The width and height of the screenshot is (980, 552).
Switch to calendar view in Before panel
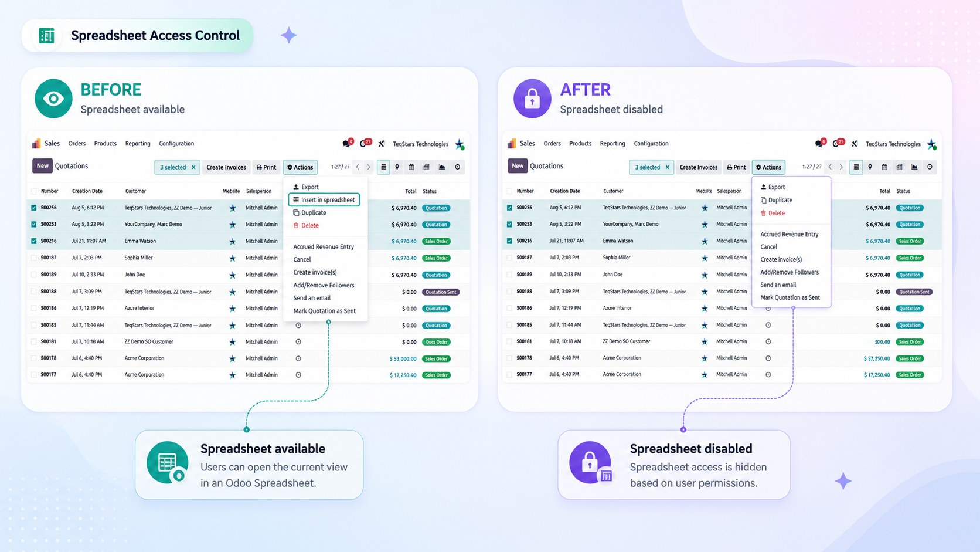(x=411, y=167)
